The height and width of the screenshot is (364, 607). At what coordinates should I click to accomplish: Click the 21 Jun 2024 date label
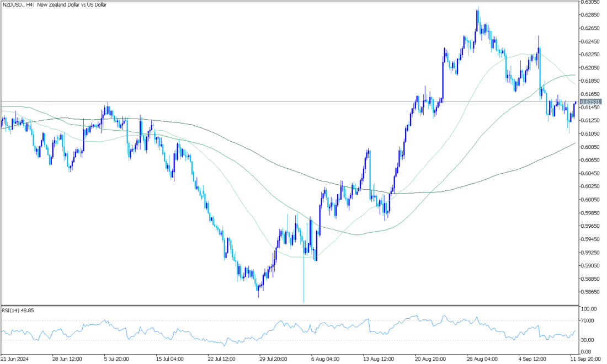[x=15, y=359]
